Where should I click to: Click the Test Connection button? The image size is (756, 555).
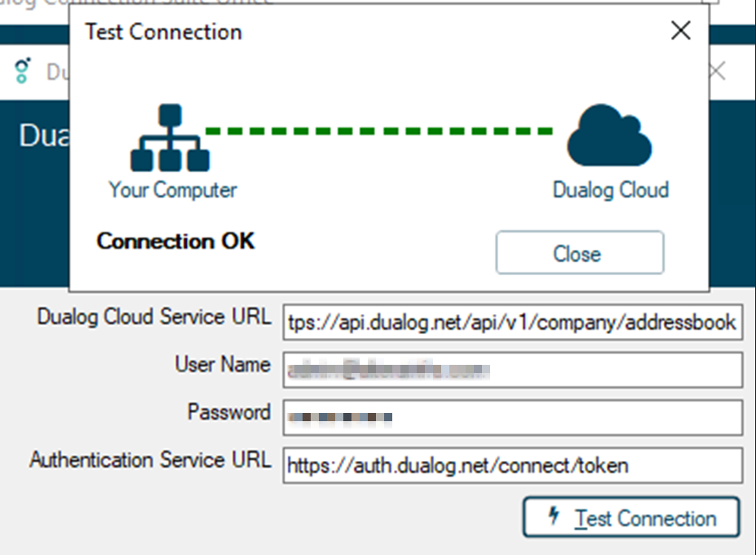coord(631,517)
